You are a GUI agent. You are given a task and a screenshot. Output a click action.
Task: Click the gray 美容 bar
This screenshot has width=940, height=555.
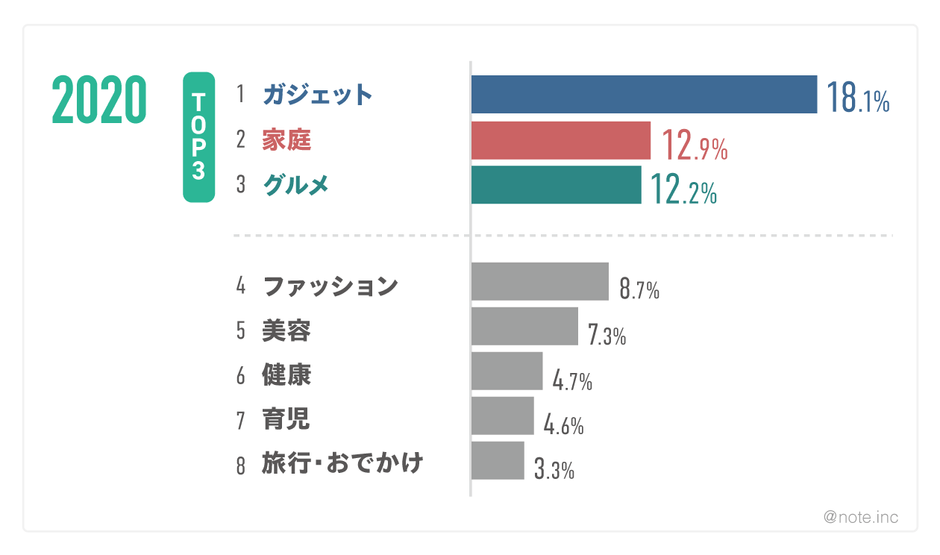coord(525,326)
